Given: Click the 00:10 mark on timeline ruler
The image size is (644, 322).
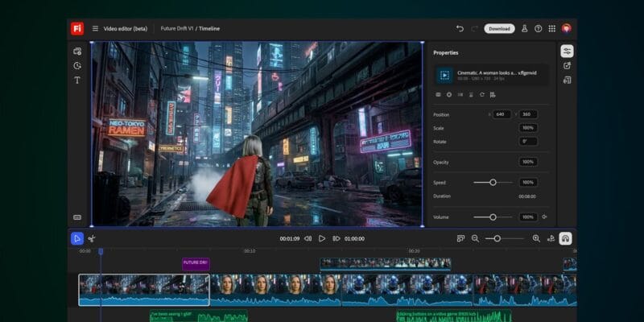Looking at the screenshot, I should (x=250, y=251).
